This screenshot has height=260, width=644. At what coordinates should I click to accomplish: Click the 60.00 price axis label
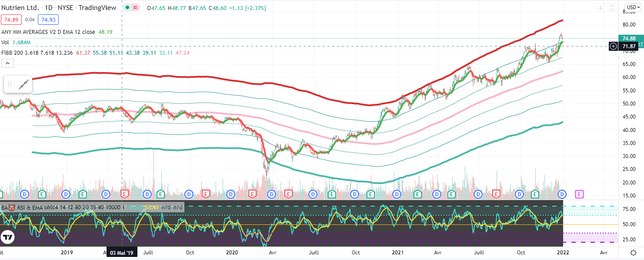629,77
